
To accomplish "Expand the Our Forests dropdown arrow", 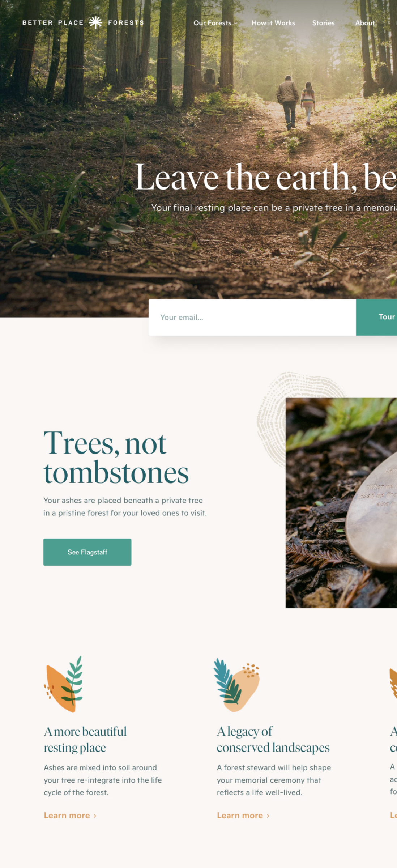I will tap(236, 23).
